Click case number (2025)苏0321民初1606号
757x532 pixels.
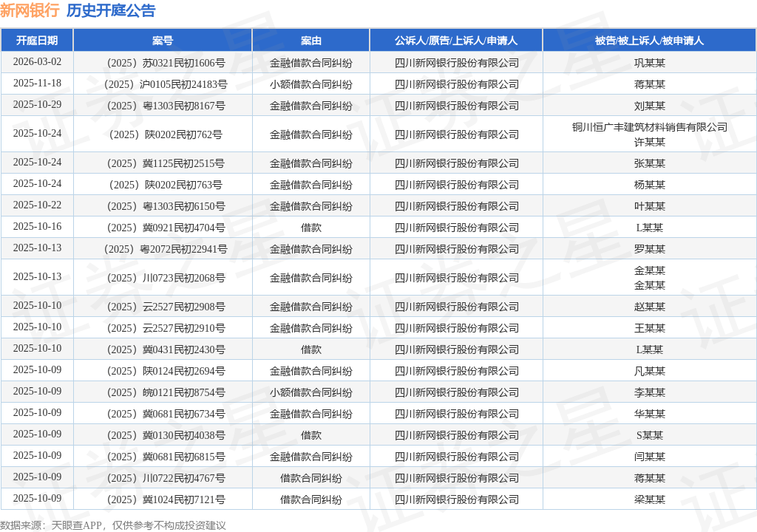click(x=166, y=63)
